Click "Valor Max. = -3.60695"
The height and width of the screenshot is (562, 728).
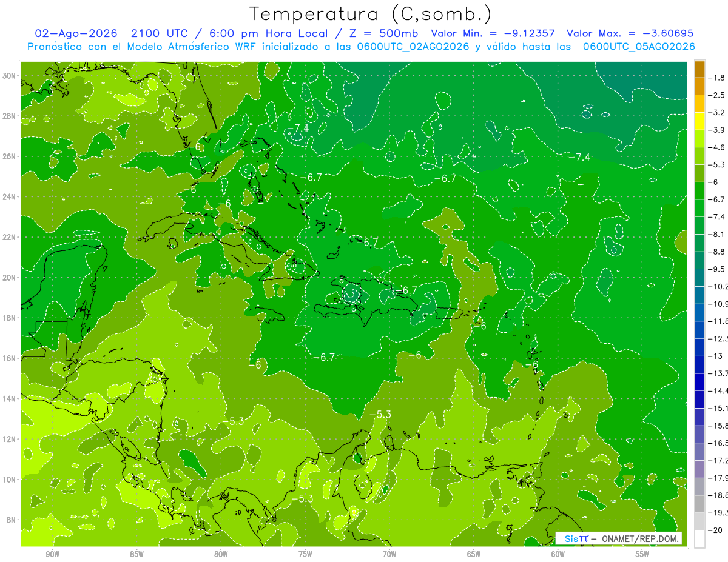point(630,33)
